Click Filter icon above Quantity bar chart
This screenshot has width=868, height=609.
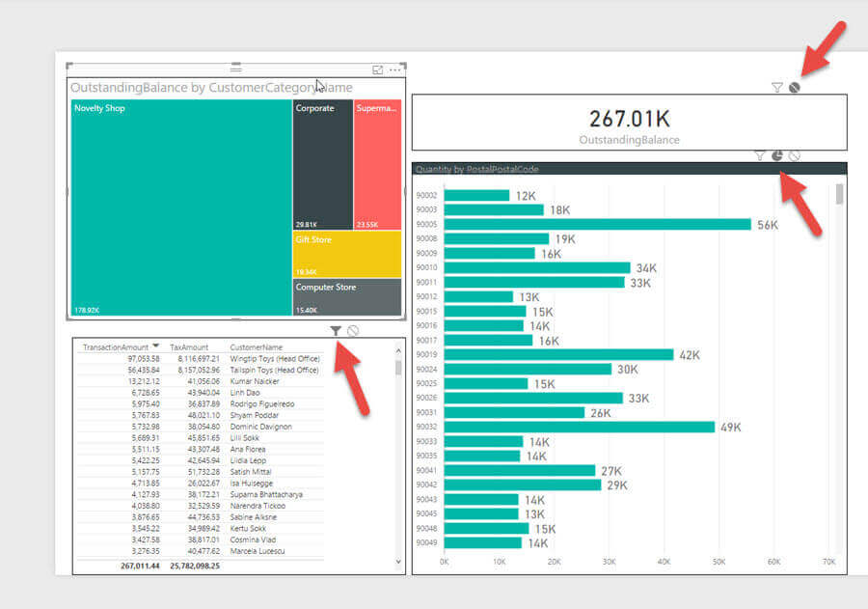tap(760, 155)
